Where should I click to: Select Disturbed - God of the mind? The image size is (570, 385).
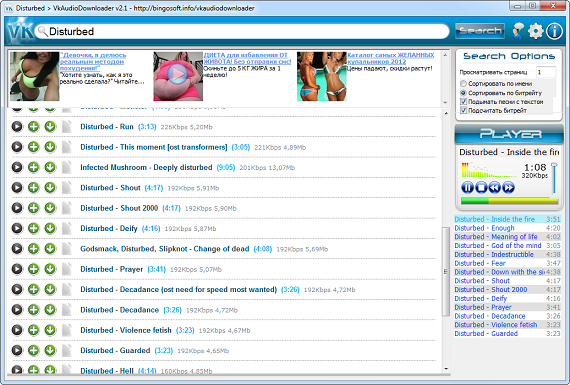[x=507, y=245]
